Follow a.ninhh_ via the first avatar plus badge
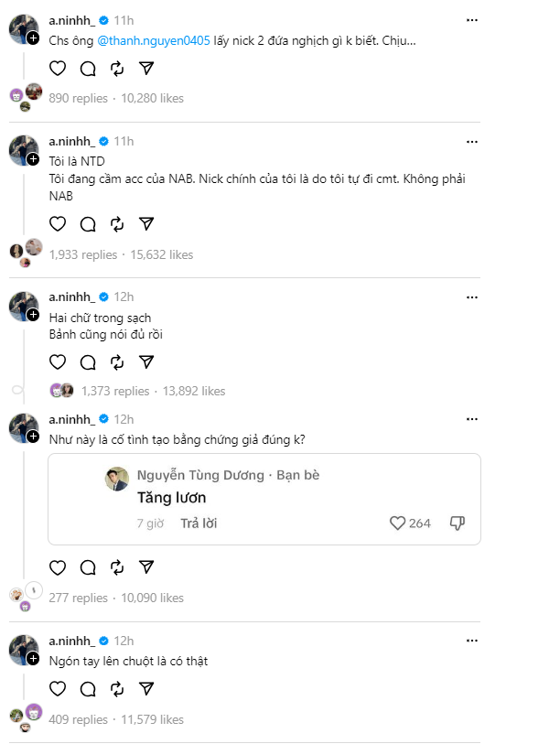The height and width of the screenshot is (744, 560). 33,38
